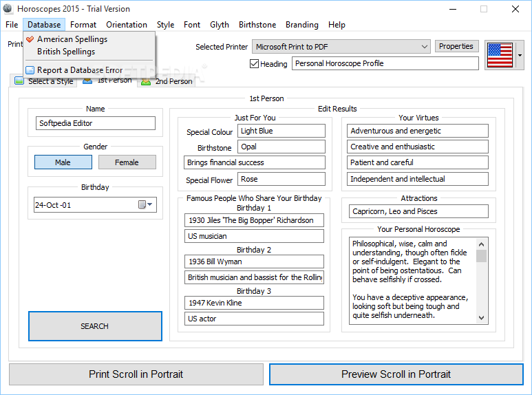This screenshot has height=395, width=532.
Task: Click the Select a Style tab icon
Action: pyautogui.click(x=19, y=81)
